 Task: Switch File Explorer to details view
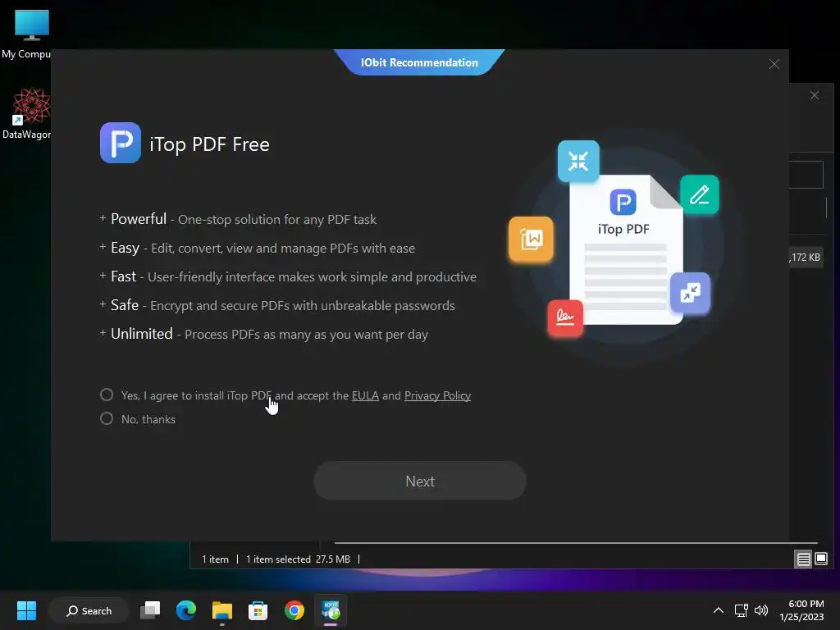[804, 559]
